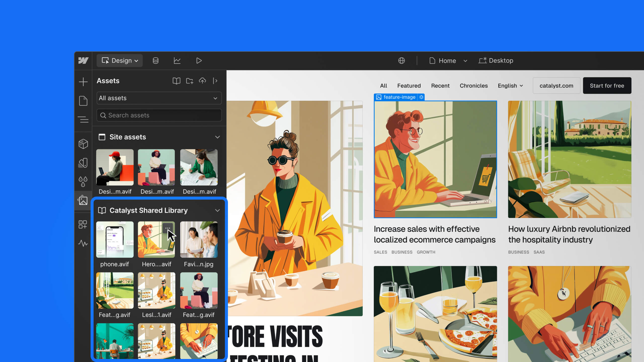Click the Search assets field
The width and height of the screenshot is (644, 362).
159,115
